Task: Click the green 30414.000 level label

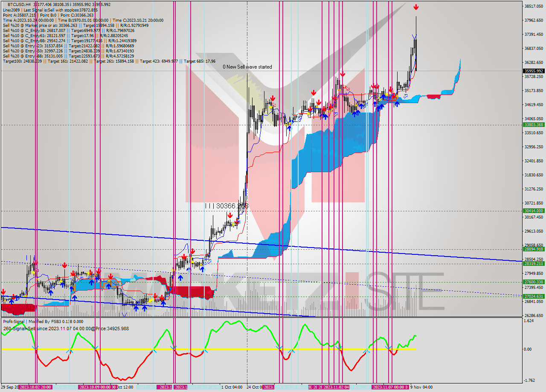Action: tap(534, 211)
